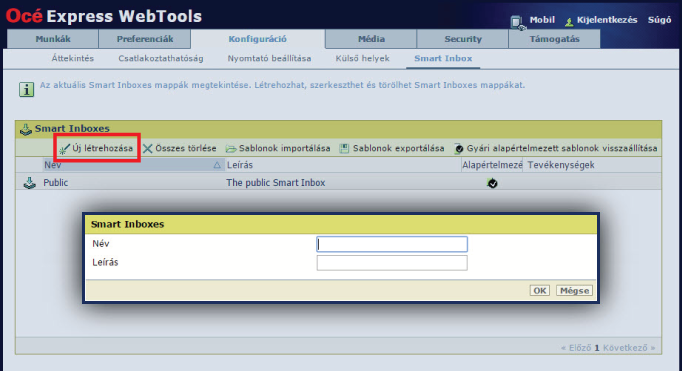682x371 pixels.
Task: Select the Konfiguráció tab
Action: coord(257,39)
